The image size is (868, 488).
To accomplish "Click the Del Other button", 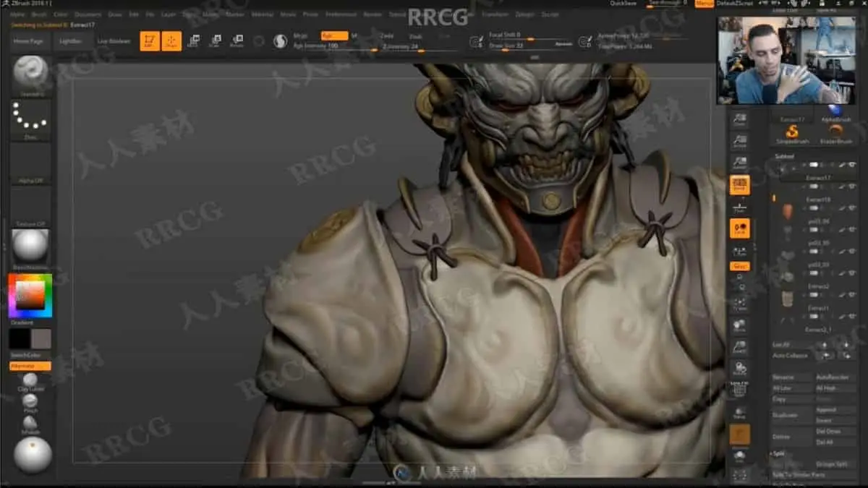I will point(835,432).
